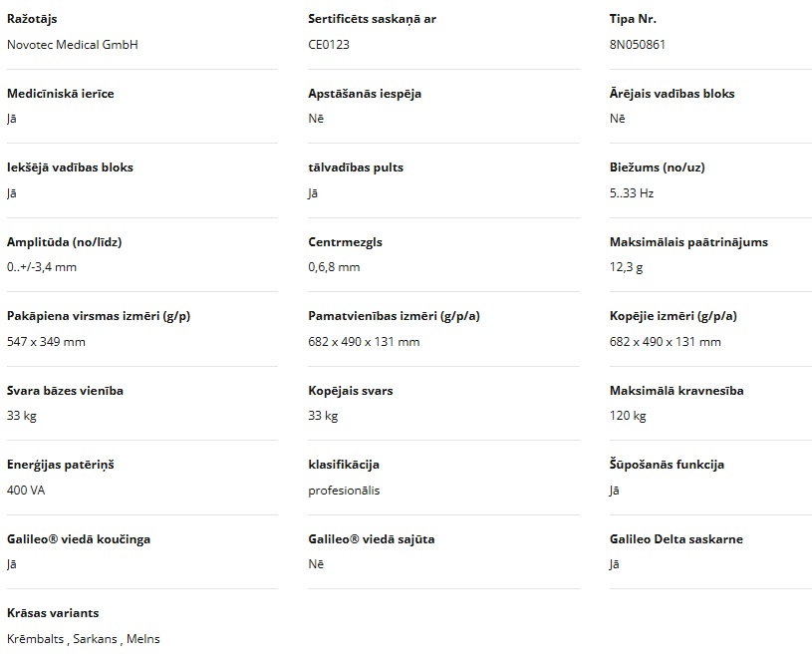Image resolution: width=812 pixels, height=667 pixels.
Task: Select the platform size 547 x 349 mm
Action: pos(46,342)
